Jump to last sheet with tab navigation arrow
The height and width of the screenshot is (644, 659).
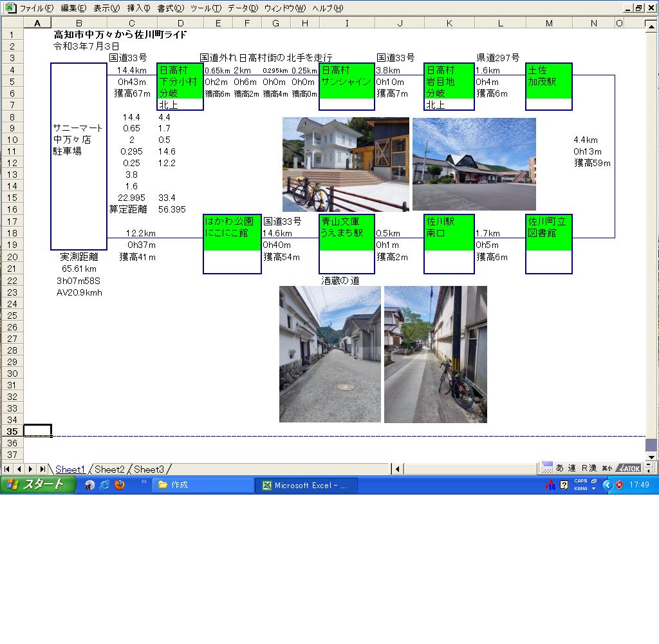pos(42,469)
